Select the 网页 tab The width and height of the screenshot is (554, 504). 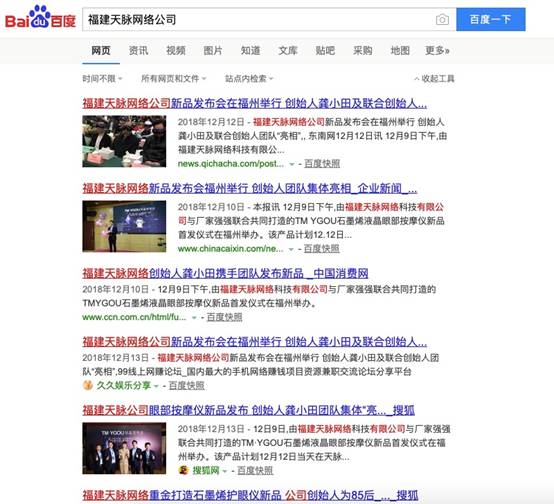pos(101,51)
